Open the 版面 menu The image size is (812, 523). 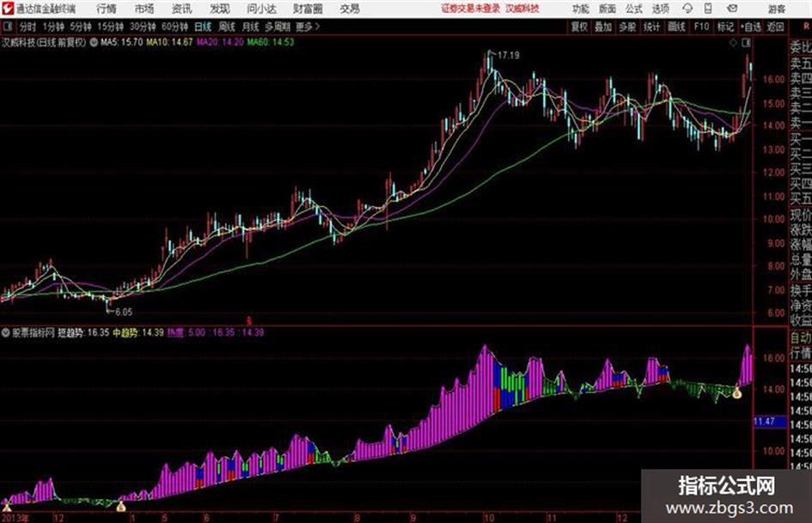pyautogui.click(x=607, y=9)
